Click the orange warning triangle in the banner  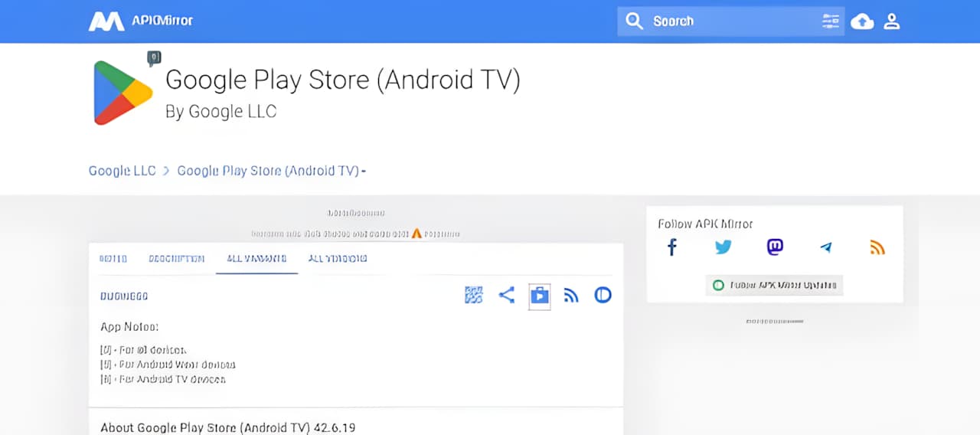tap(416, 233)
